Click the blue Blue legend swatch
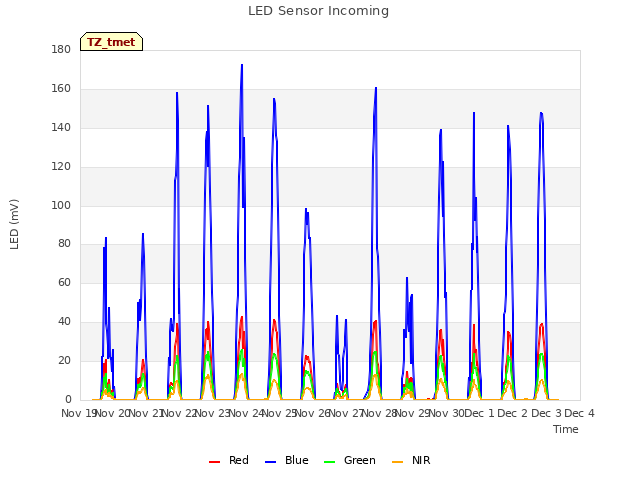 pos(271,462)
